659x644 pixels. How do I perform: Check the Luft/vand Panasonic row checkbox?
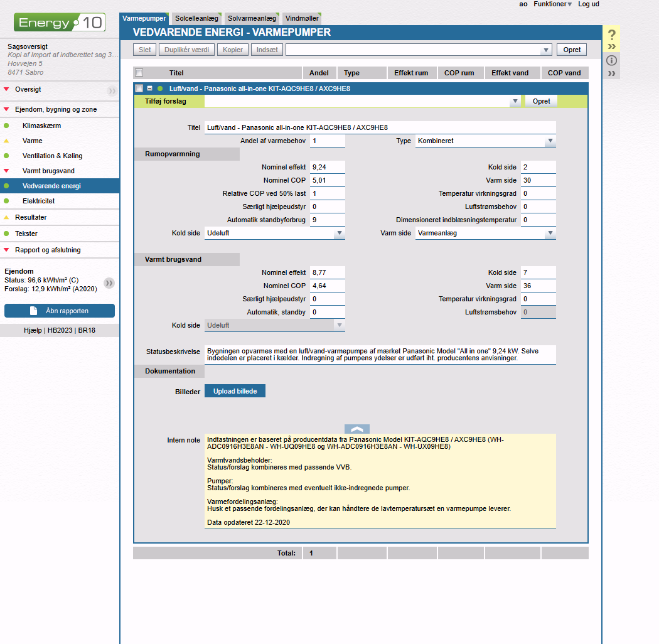(x=139, y=89)
